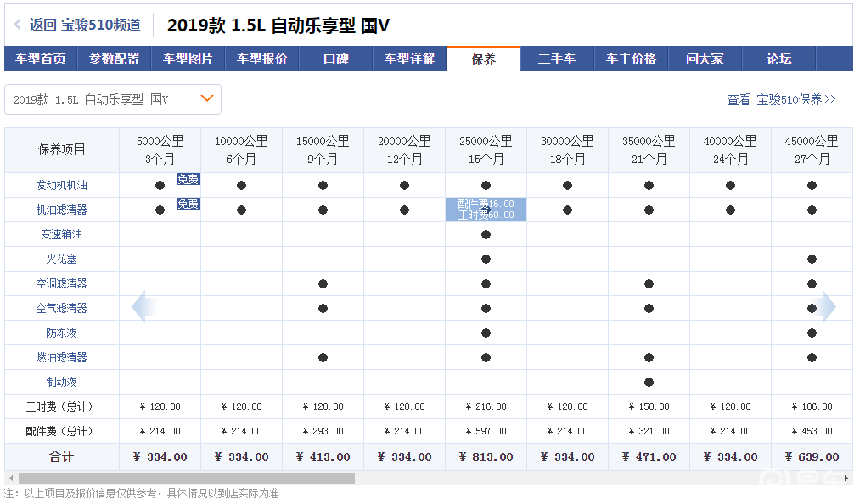This screenshot has width=854, height=504.
Task: Click the back chevron beside 返回 宝骏510频道
Action: (18, 25)
